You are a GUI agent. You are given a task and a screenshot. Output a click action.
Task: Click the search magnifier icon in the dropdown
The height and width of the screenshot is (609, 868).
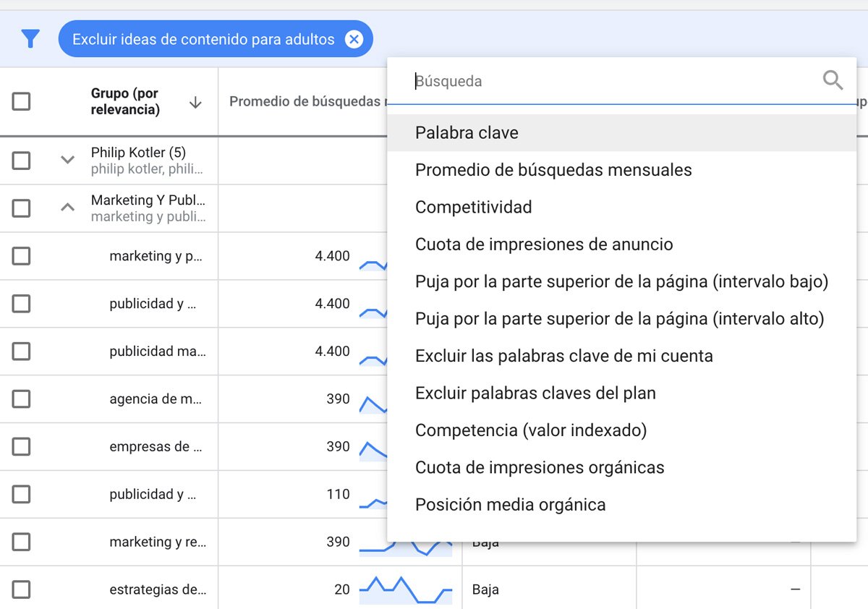(833, 81)
